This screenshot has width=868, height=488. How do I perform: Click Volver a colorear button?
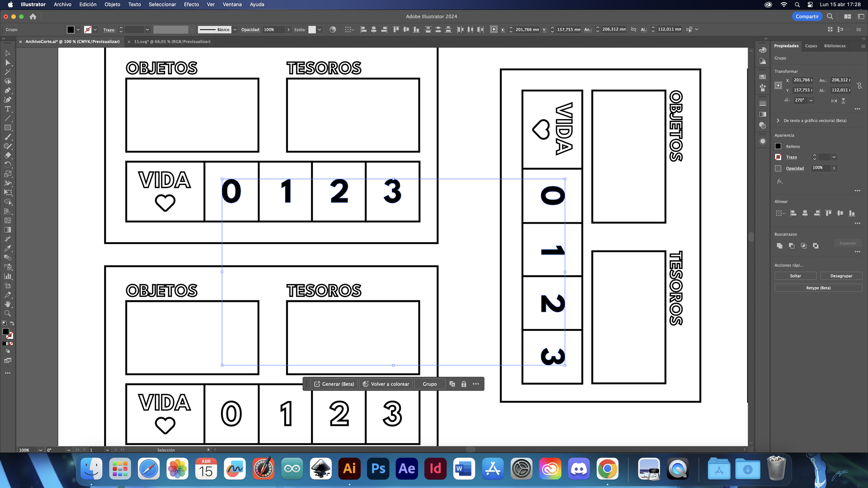386,384
